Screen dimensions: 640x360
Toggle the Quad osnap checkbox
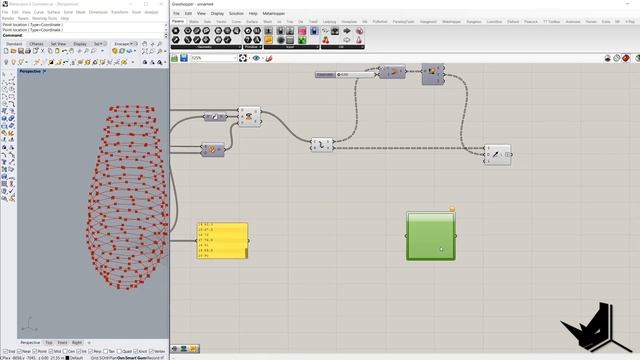click(x=119, y=351)
